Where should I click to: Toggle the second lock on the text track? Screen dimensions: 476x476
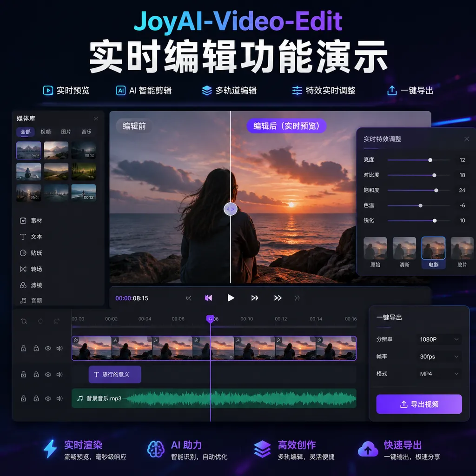(36, 374)
